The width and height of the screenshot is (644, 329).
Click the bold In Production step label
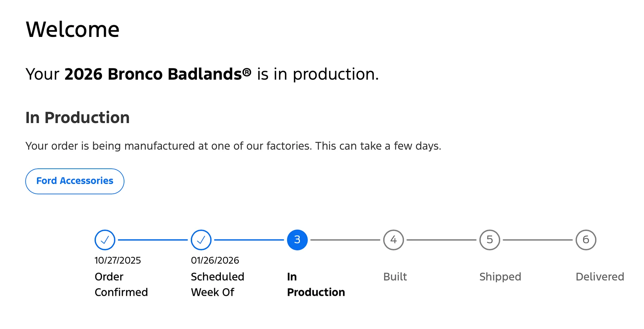[x=316, y=284]
